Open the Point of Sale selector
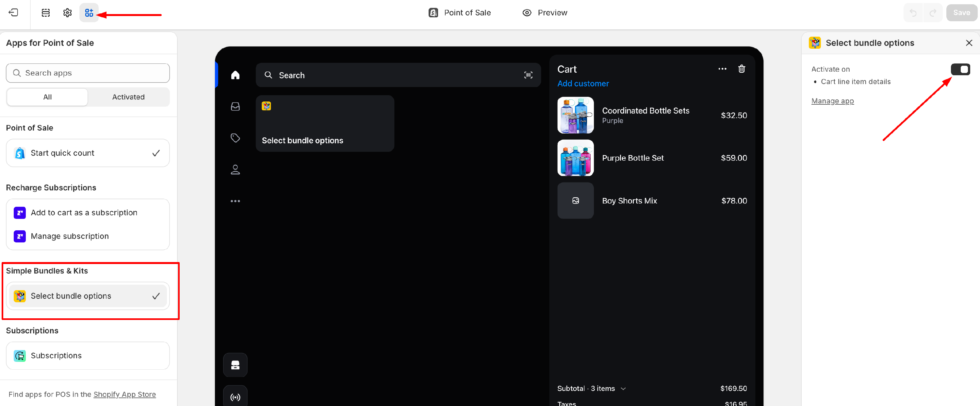This screenshot has height=406, width=980. 460,12
